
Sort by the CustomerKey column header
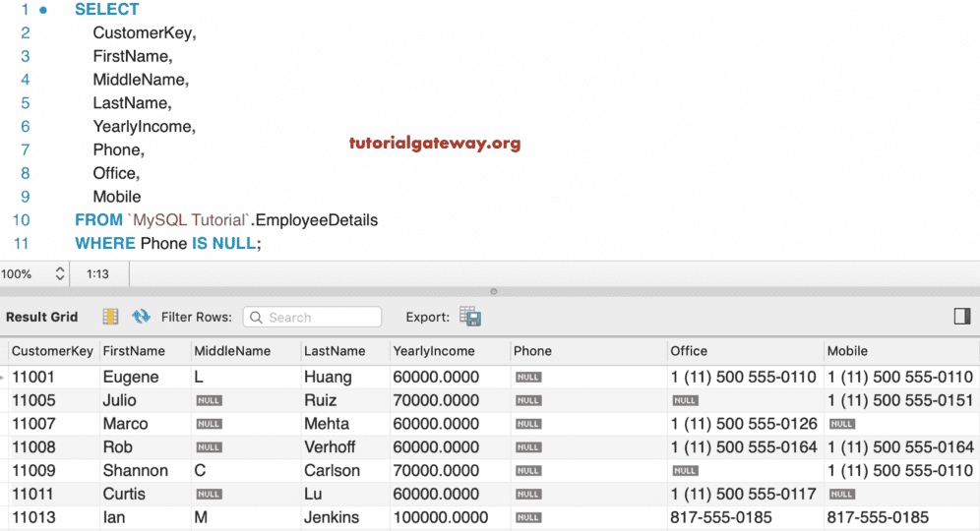pyautogui.click(x=52, y=351)
